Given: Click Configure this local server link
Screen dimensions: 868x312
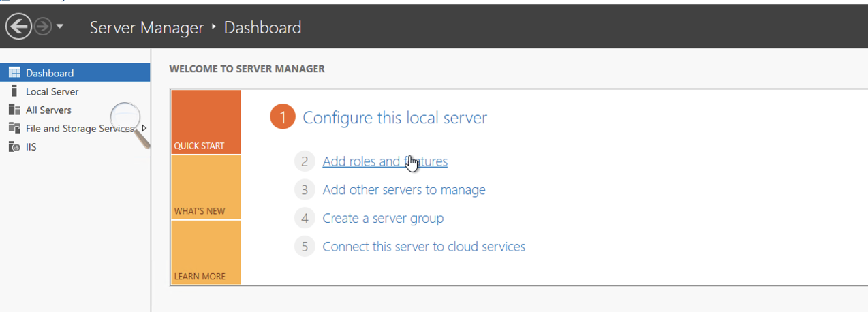Looking at the screenshot, I should [394, 118].
